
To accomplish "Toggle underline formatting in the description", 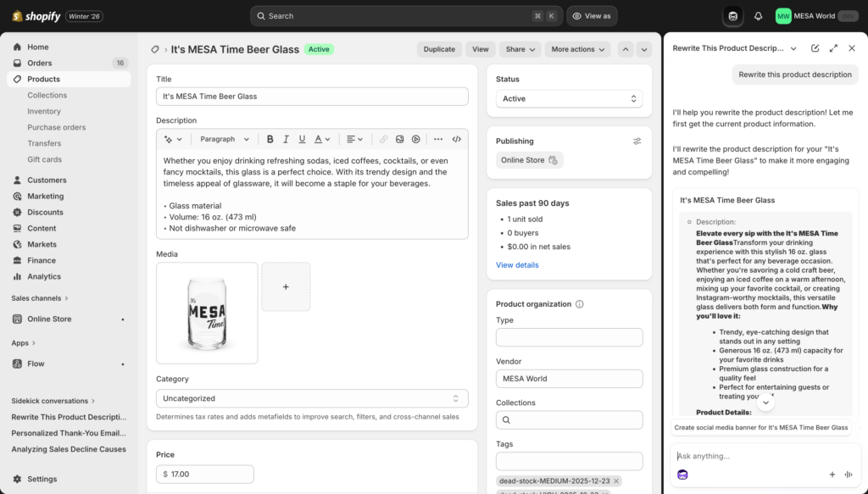I will 302,139.
